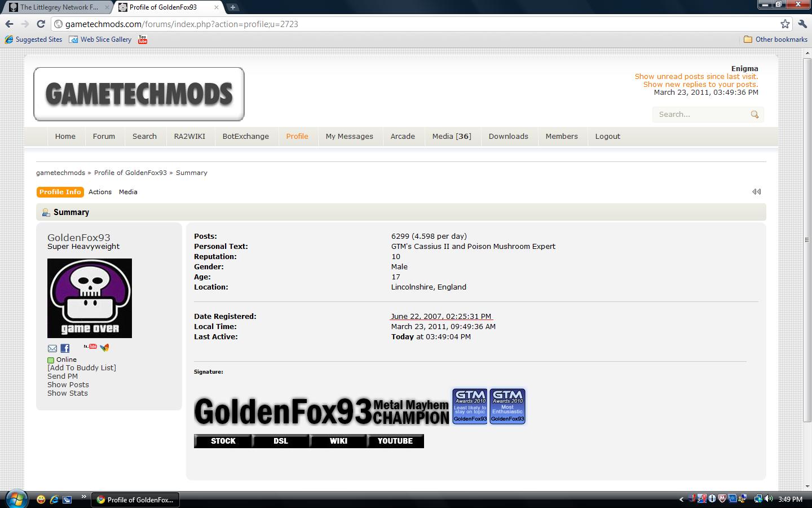Click the GAMETECHMODS logo banner
The height and width of the screenshot is (508, 812).
point(139,94)
